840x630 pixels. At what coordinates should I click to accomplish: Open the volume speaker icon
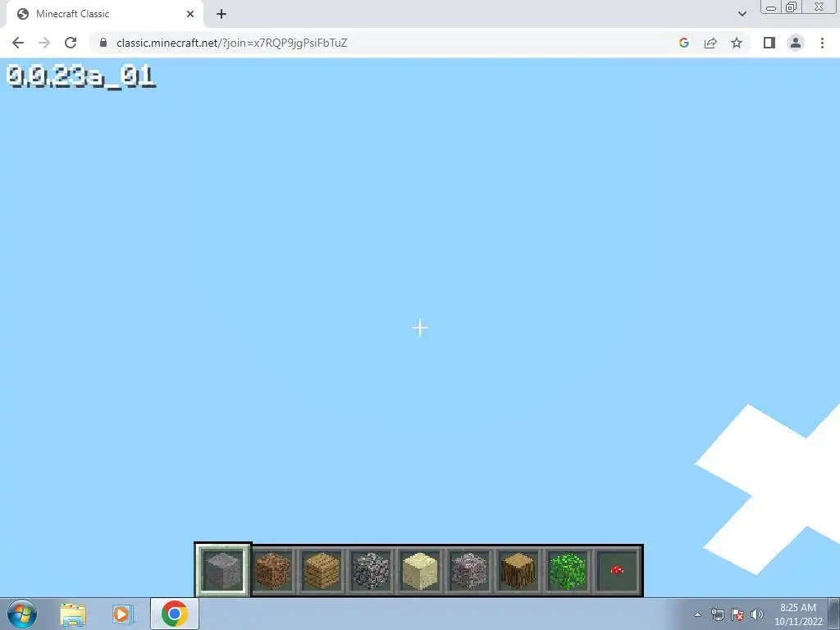(x=757, y=614)
